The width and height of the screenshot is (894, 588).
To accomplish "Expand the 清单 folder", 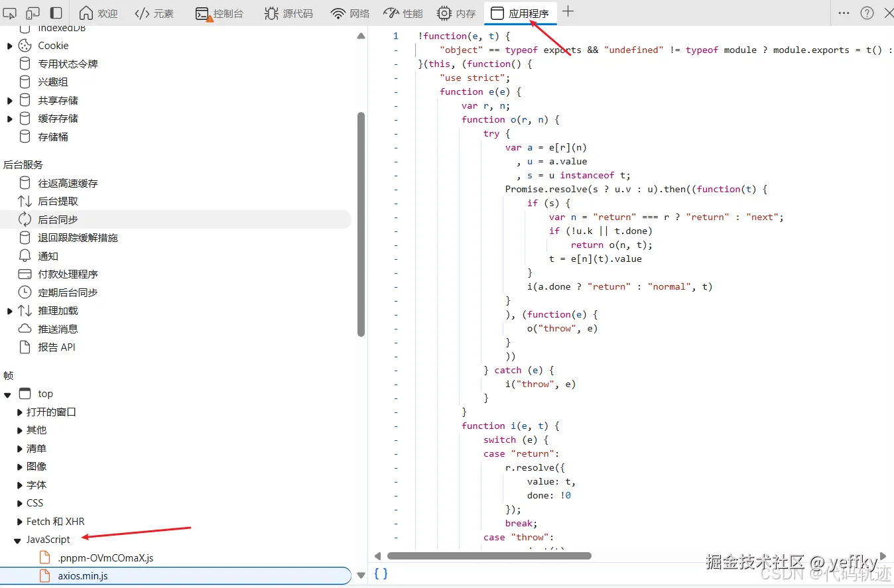I will pos(19,449).
